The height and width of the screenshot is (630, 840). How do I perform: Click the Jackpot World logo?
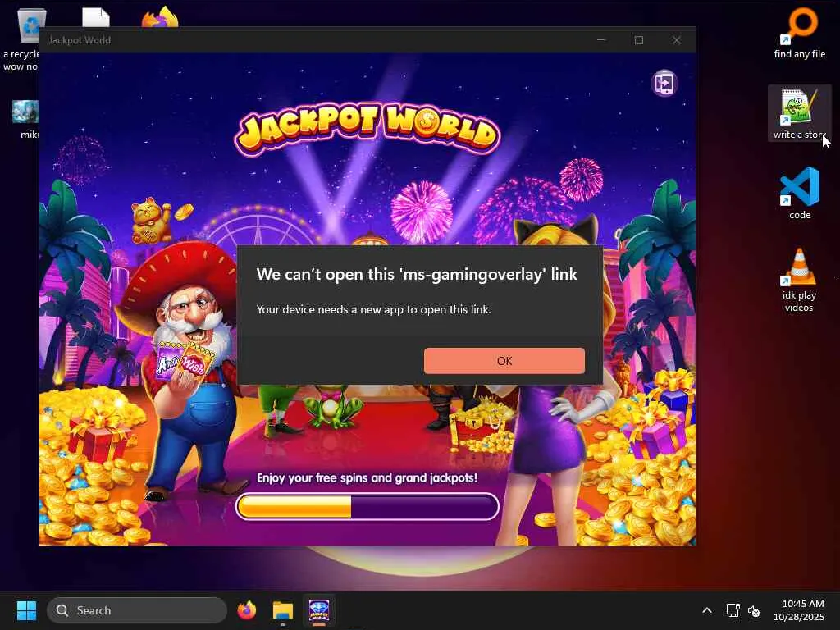pos(367,129)
